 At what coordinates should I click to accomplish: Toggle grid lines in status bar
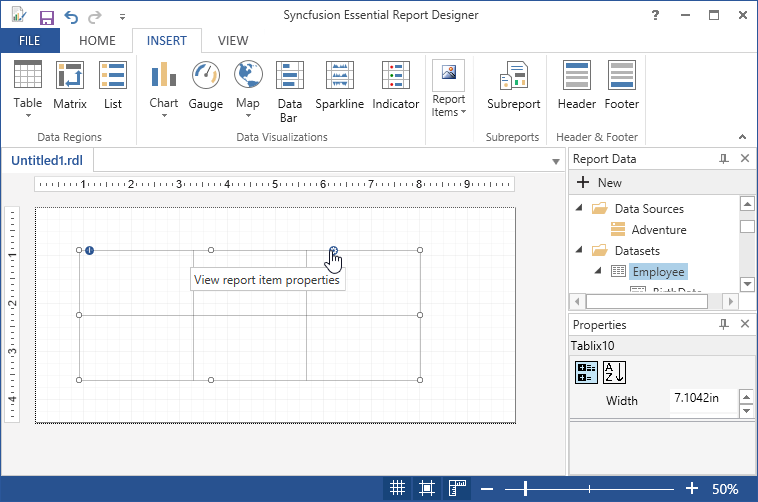coord(397,488)
